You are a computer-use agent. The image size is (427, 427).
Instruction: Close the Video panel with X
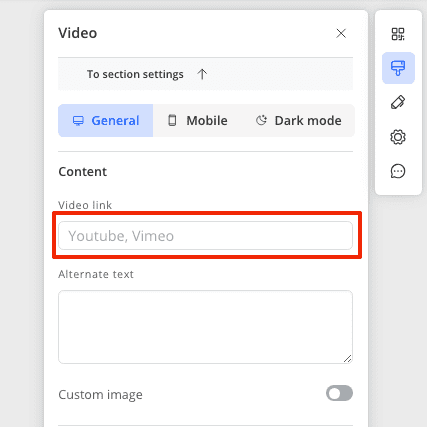pyautogui.click(x=341, y=33)
